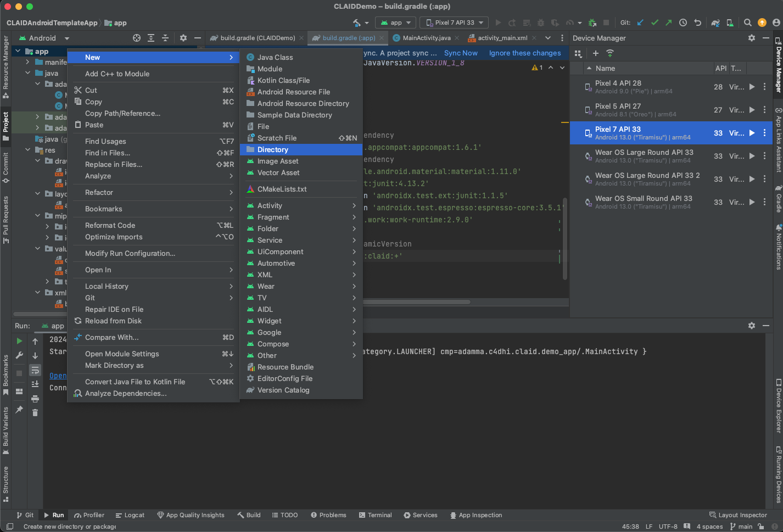Clear Run console trash icon
783x532 pixels.
(35, 412)
